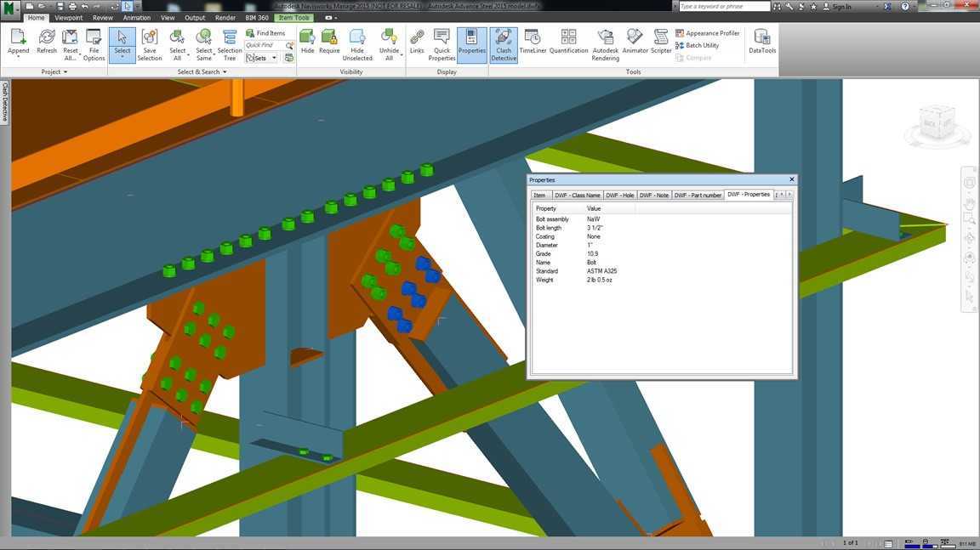Toggle the Clash Detective window
Screen dimensions: 980x550
[503, 45]
